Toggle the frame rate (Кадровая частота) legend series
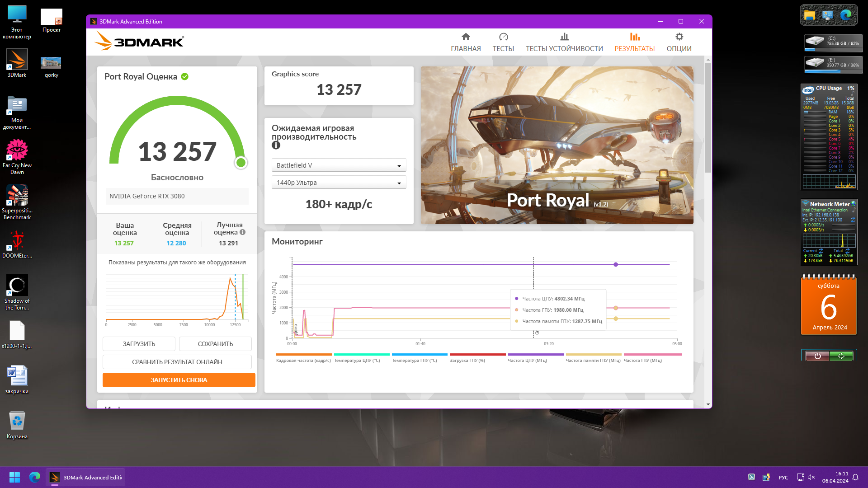 point(303,360)
